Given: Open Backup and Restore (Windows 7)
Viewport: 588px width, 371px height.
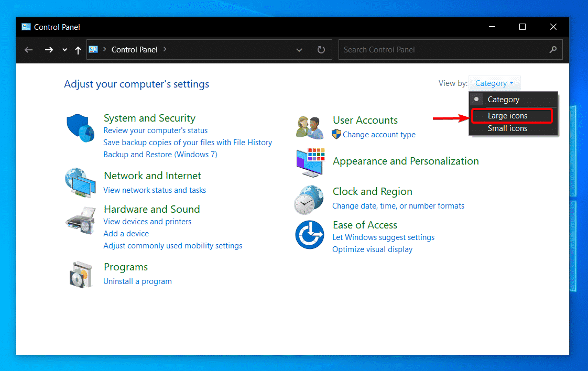Looking at the screenshot, I should click(160, 155).
